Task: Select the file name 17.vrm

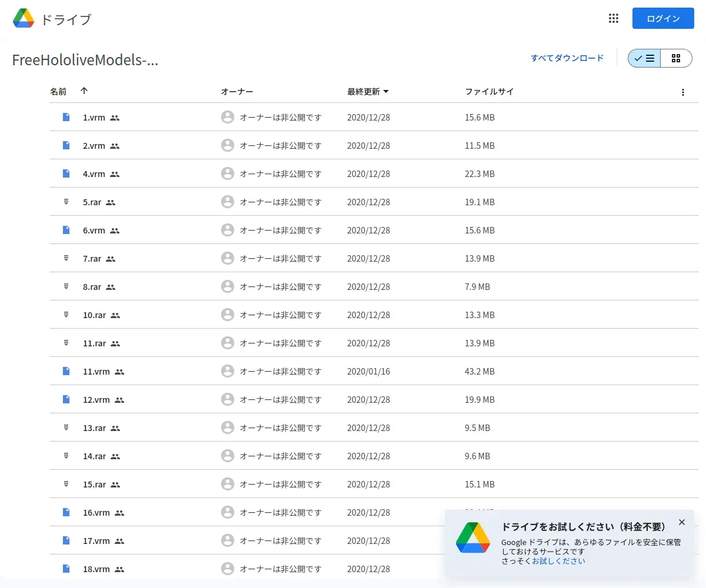Action: click(x=96, y=541)
